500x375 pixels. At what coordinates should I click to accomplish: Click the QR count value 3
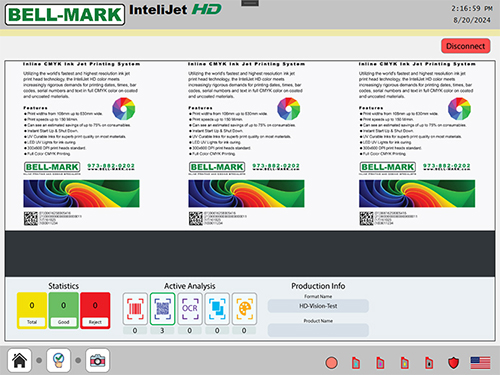(x=162, y=331)
